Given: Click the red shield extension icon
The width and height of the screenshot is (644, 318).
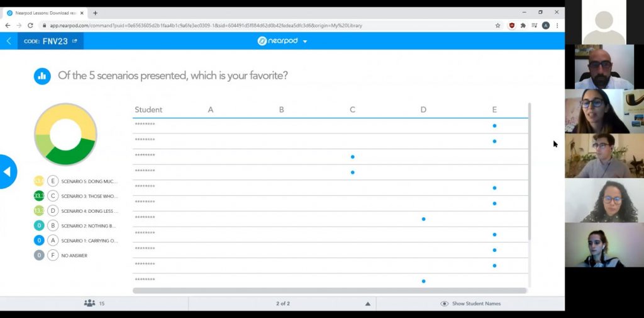Looking at the screenshot, I should 512,26.
